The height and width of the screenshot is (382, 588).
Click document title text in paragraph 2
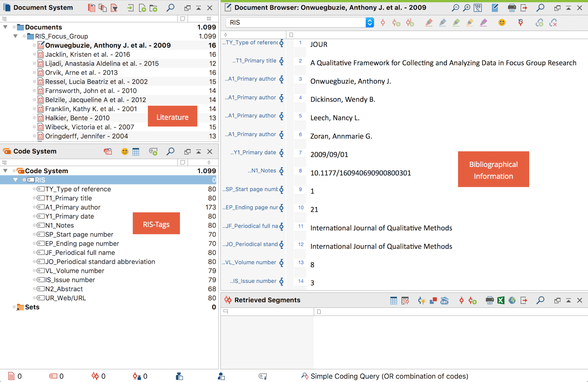coord(443,63)
